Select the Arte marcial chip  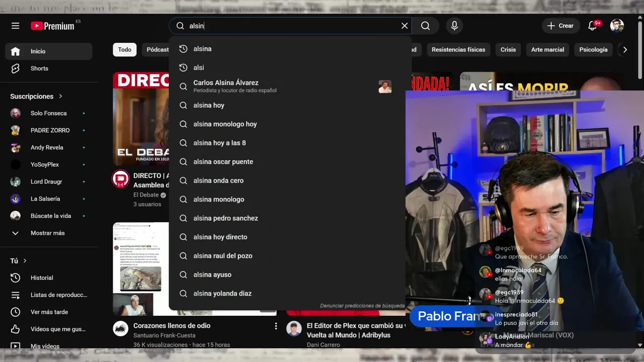[x=547, y=49]
